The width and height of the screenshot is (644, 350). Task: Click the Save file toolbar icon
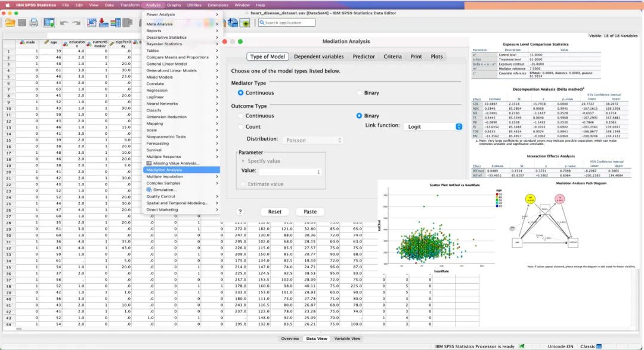click(22, 23)
